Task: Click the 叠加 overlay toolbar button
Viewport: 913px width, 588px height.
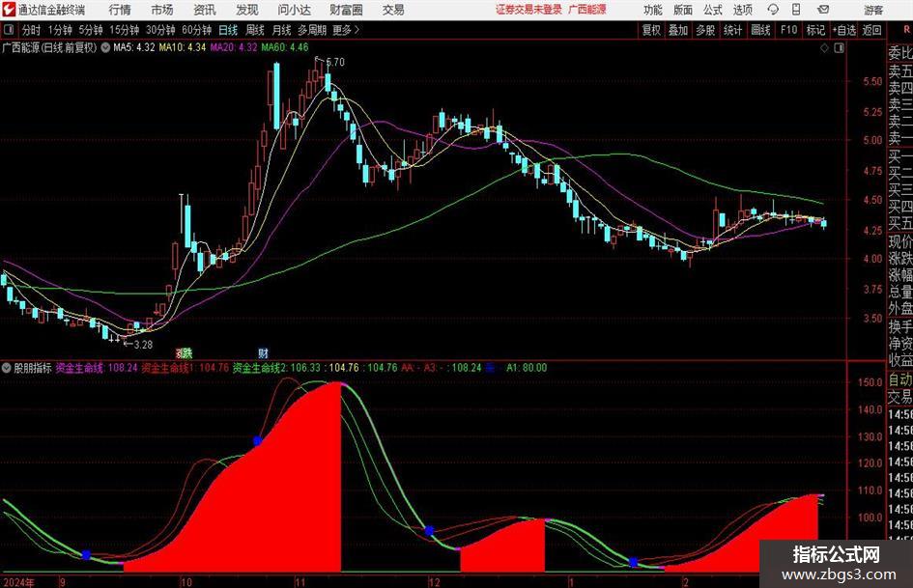Action: click(678, 30)
